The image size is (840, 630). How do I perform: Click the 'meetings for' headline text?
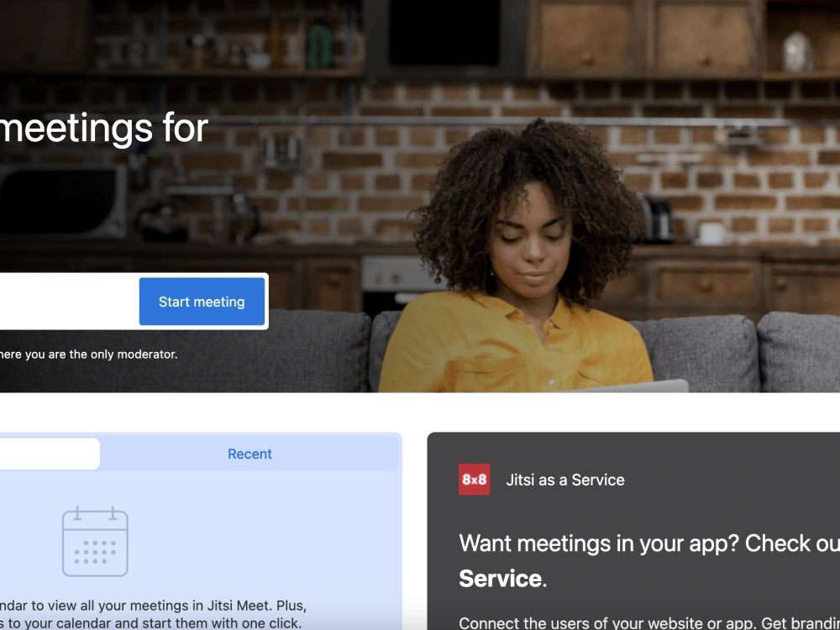pyautogui.click(x=103, y=128)
